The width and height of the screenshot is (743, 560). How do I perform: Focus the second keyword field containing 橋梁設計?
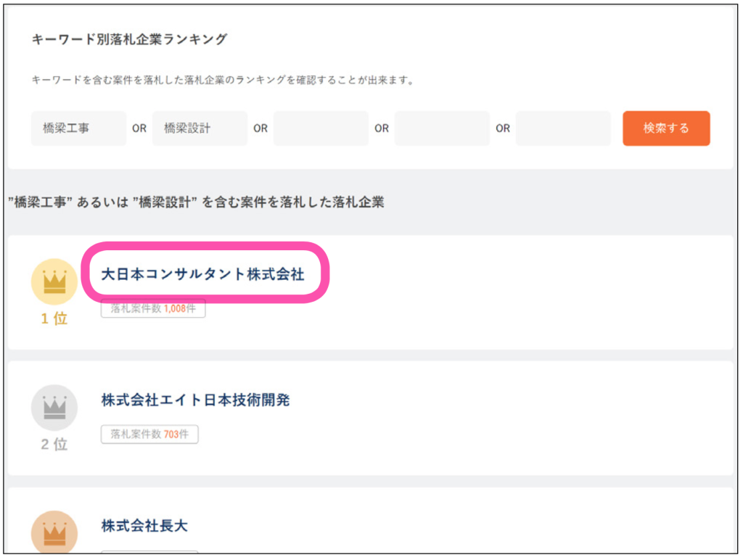coord(200,128)
